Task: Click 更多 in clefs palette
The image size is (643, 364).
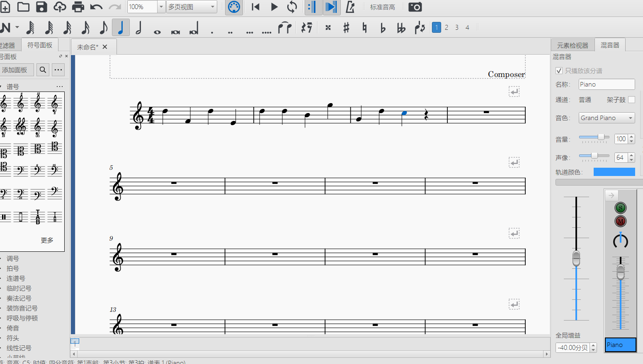Action: click(47, 240)
